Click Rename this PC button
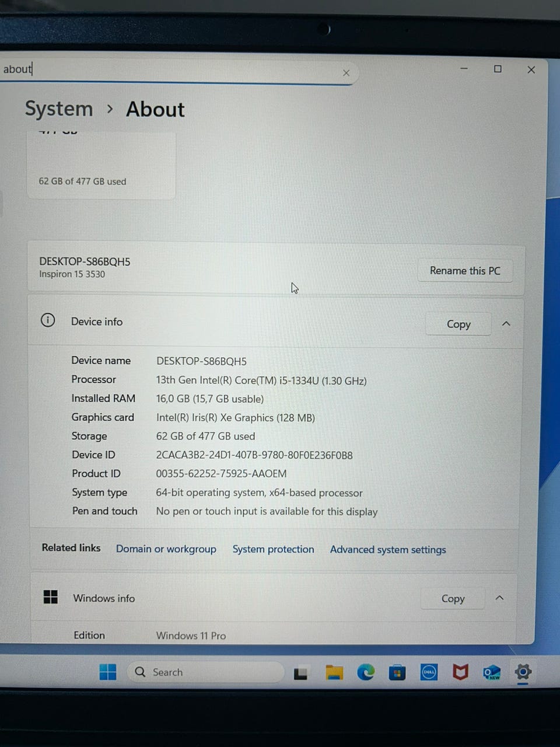 tap(465, 271)
